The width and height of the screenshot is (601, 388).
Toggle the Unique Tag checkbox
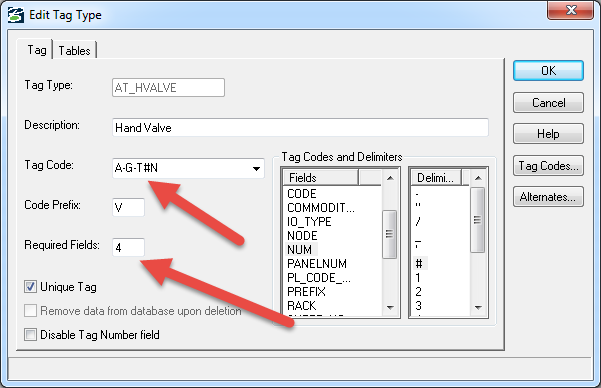(30, 286)
